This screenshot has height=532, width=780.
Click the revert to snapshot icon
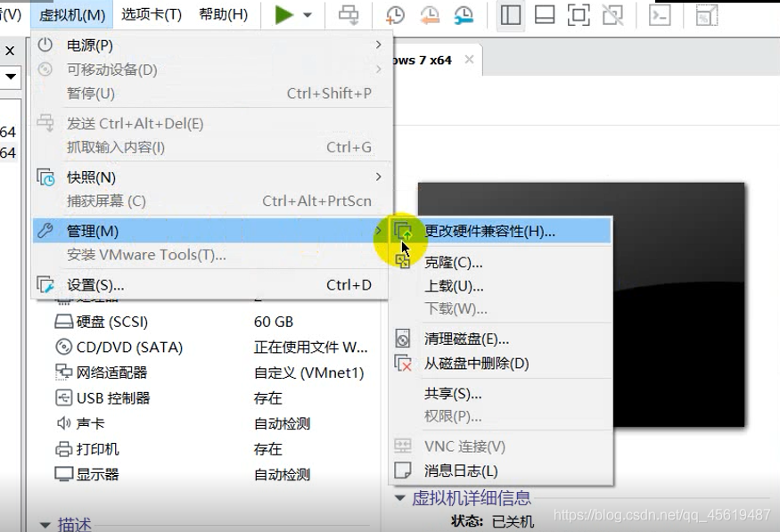coord(430,15)
